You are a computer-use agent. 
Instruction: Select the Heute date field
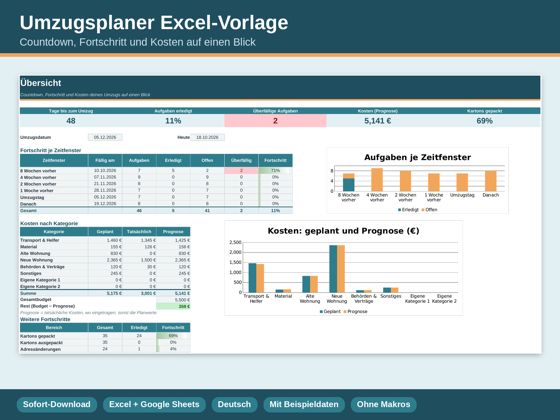(207, 137)
